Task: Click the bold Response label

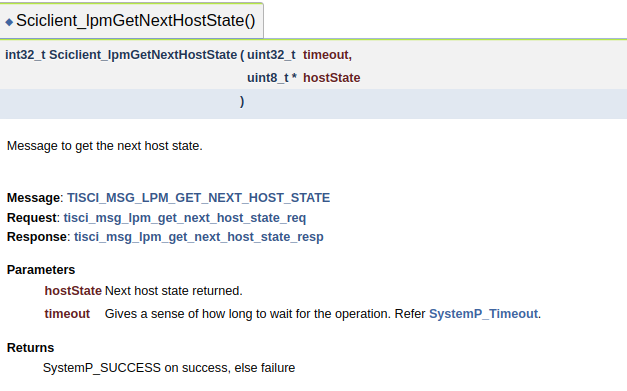Action: 36,237
